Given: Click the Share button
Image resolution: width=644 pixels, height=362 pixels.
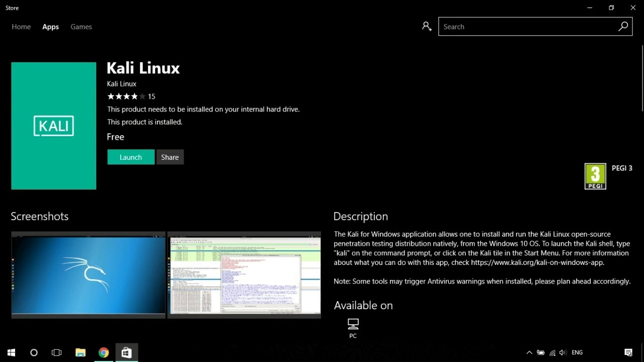Looking at the screenshot, I should pyautogui.click(x=170, y=157).
